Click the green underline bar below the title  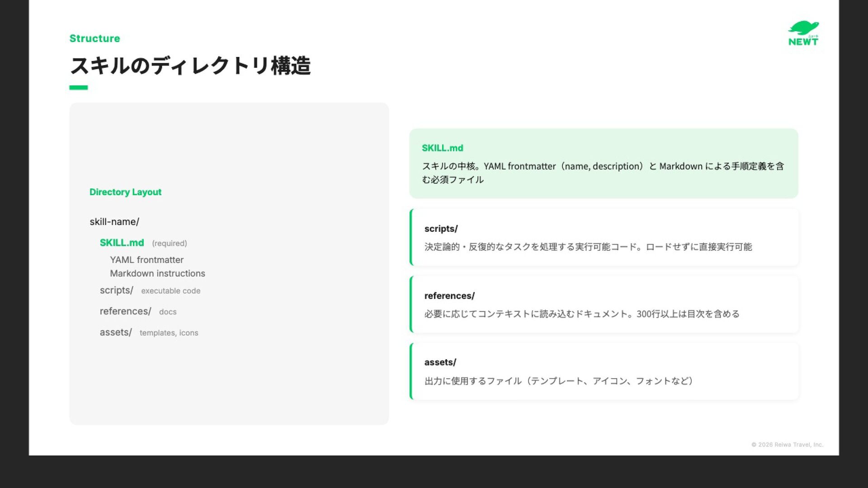click(x=78, y=88)
